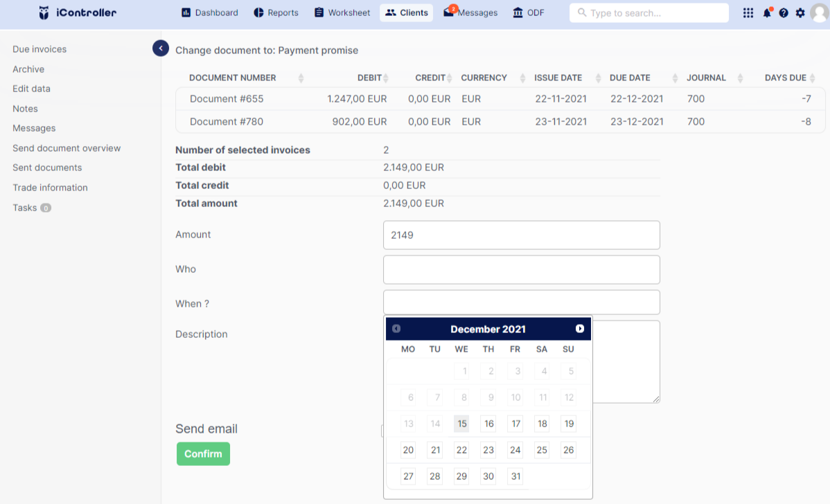Screen dimensions: 830x504
Task: Sort by Due Date column arrows
Action: 675,78
